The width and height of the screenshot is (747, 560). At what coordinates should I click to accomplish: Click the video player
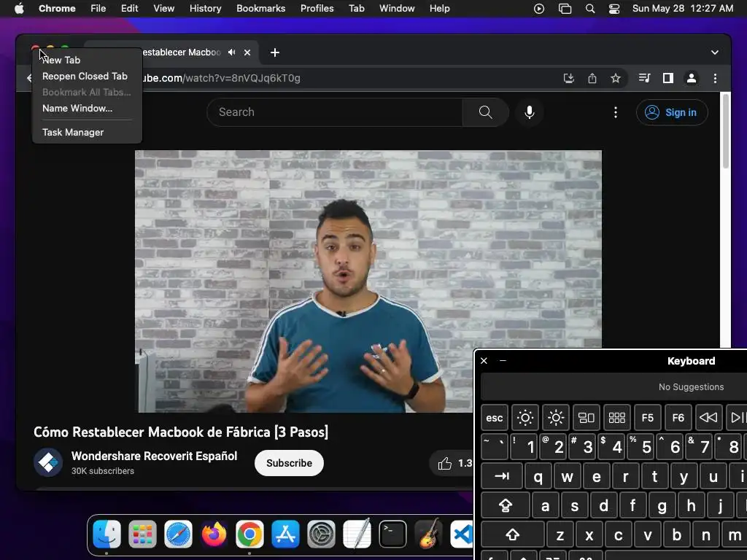368,281
